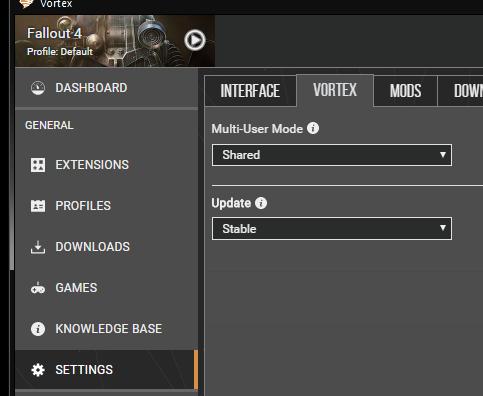The image size is (483, 396).
Task: Click the Downloads arrow icon
Action: (38, 247)
